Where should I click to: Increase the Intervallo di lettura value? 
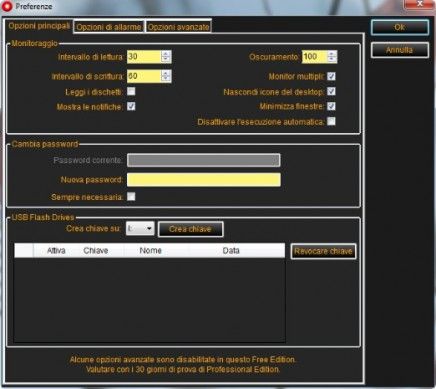166,54
